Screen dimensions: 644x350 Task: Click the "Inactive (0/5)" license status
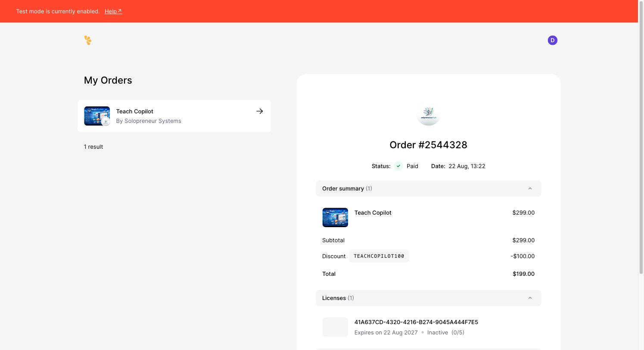(446, 332)
